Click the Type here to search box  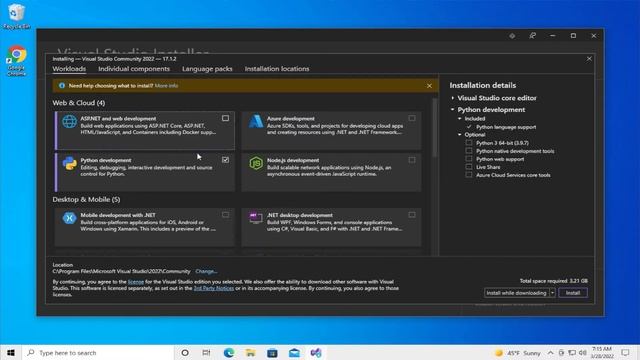[x=98, y=353]
